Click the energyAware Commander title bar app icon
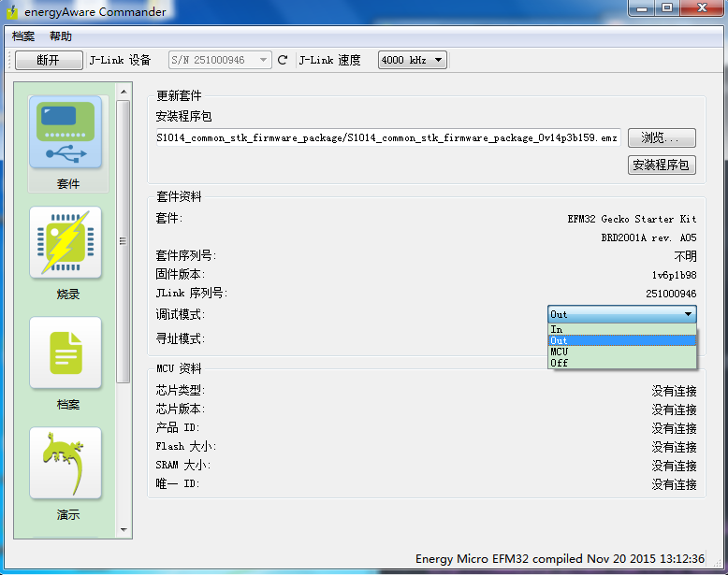Screen dimensions: 728x575 (x=12, y=12)
